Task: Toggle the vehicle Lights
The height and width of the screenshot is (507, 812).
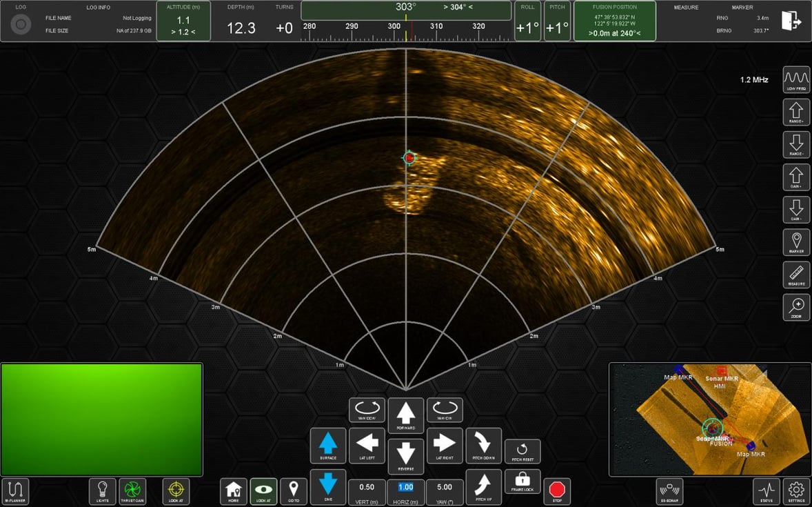Action: [103, 491]
